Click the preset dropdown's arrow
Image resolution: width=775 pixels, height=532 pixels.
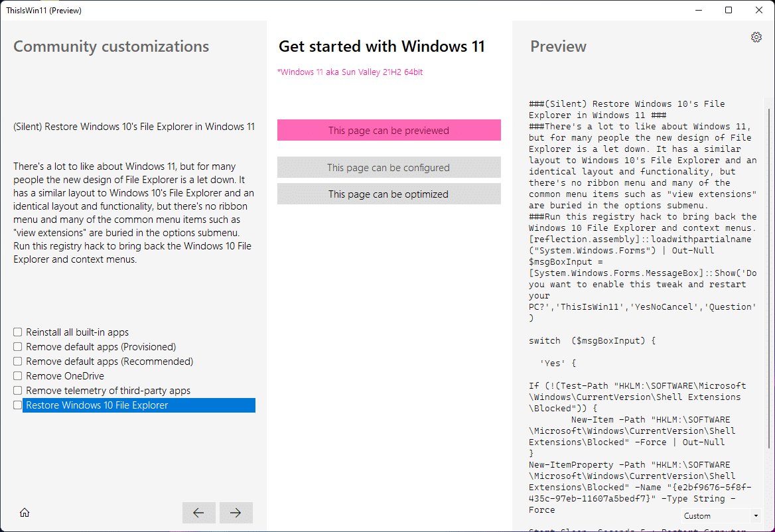(755, 515)
